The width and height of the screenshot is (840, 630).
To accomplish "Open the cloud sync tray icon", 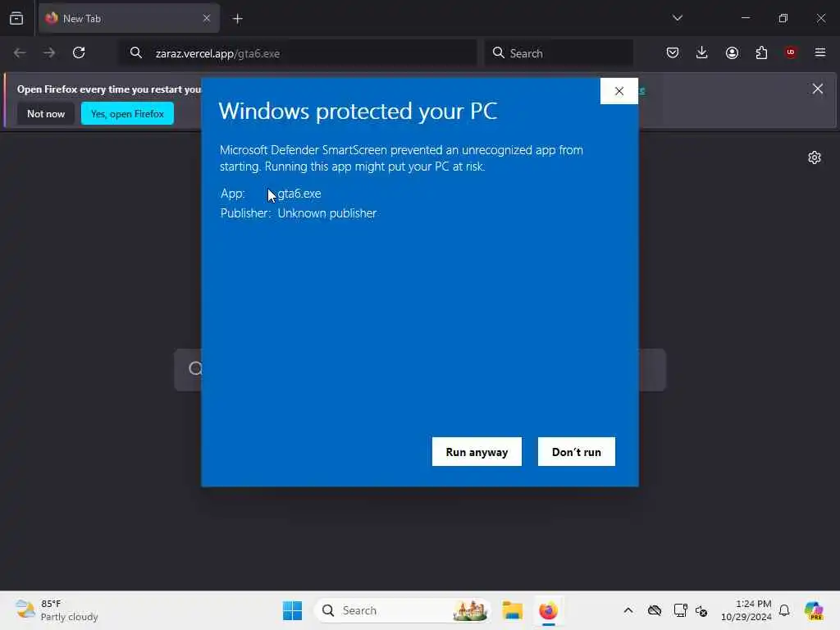I will (x=654, y=610).
